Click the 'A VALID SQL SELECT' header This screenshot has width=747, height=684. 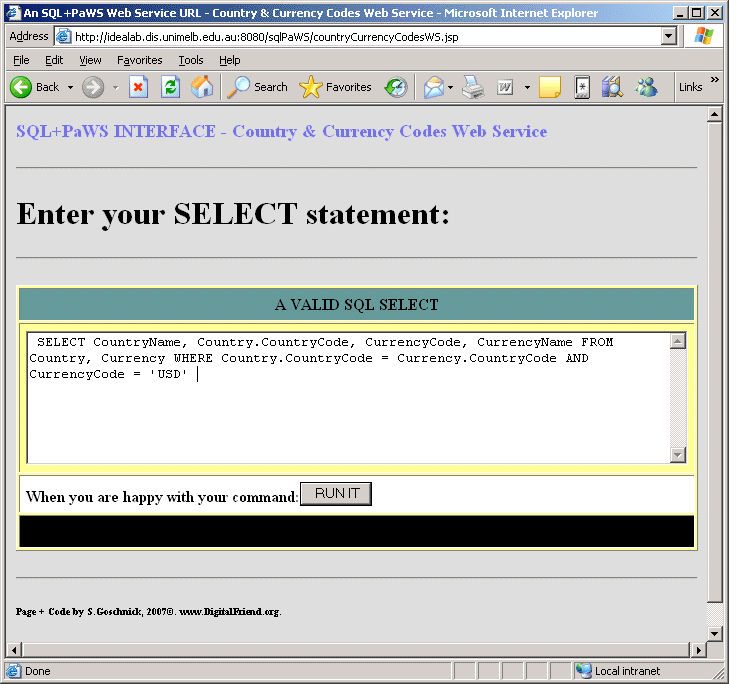point(356,305)
